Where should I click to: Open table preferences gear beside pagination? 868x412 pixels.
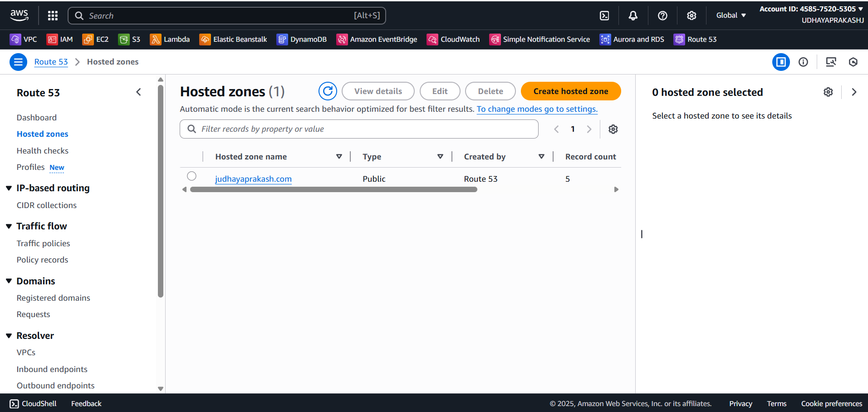[x=613, y=129]
